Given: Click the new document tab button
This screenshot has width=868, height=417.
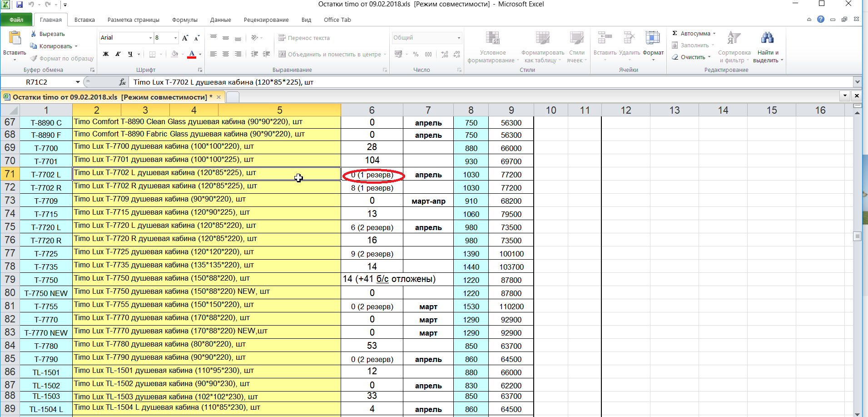Looking at the screenshot, I should 233,97.
